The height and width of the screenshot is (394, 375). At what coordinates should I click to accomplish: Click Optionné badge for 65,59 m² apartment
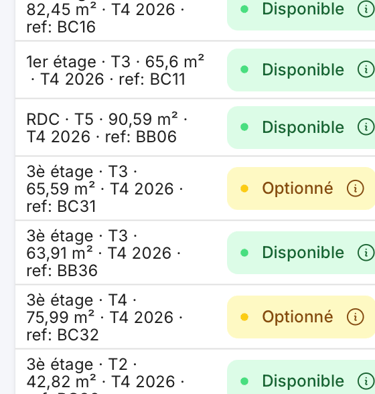[x=301, y=188]
